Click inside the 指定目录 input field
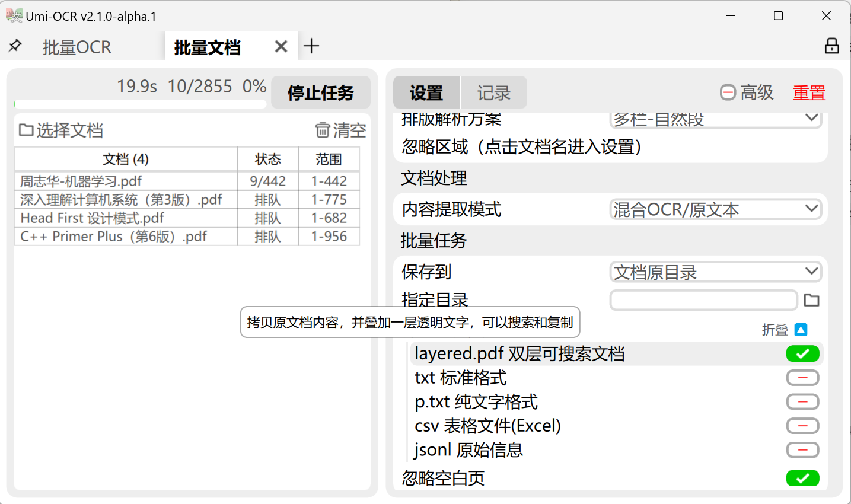 pyautogui.click(x=703, y=300)
